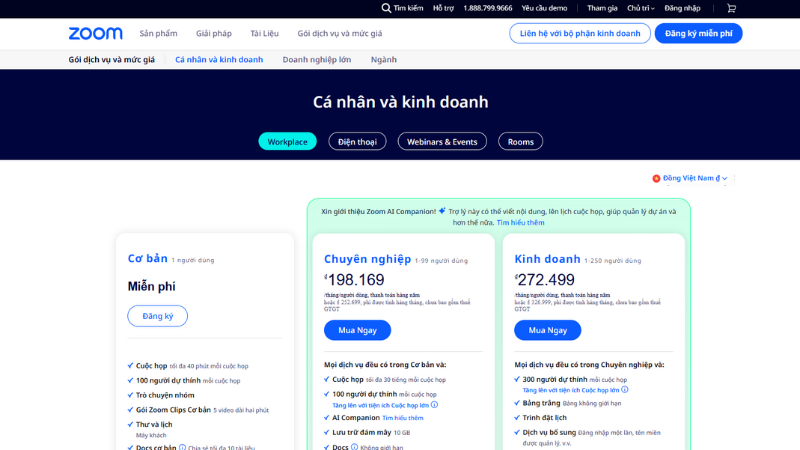Open the Tài Liệu menu
This screenshot has width=800, height=450.
[x=264, y=34]
